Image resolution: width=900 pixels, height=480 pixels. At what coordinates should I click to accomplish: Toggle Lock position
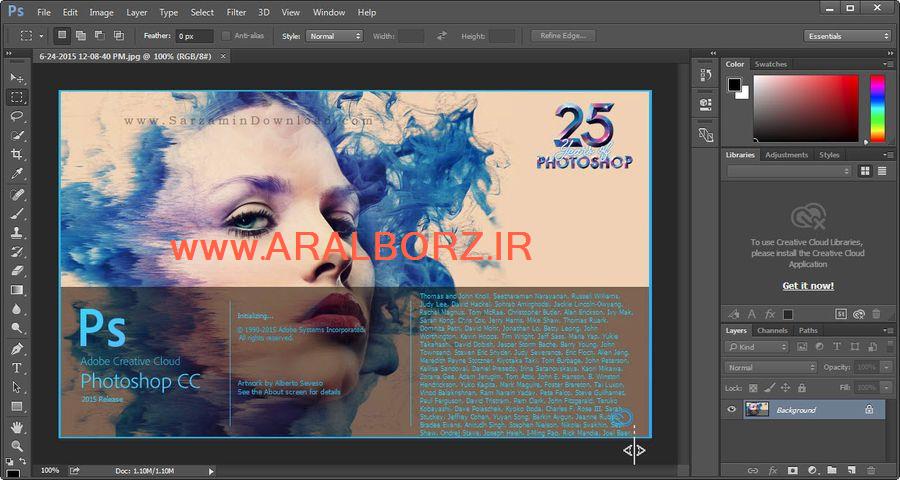pyautogui.click(x=786, y=388)
